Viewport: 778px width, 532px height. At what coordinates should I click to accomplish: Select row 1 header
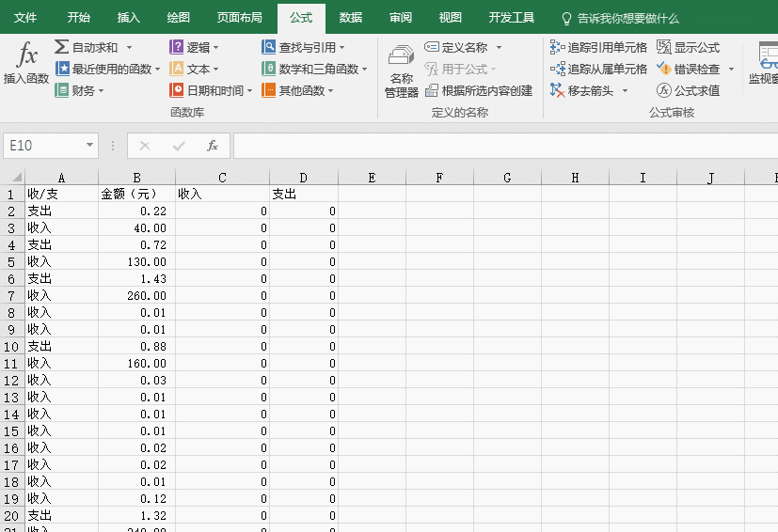click(x=12, y=194)
